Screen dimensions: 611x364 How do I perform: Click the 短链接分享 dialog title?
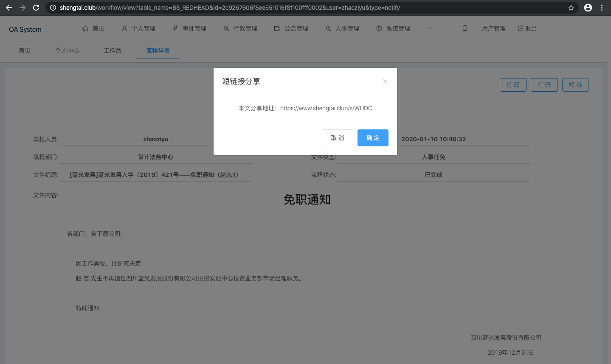(x=241, y=81)
